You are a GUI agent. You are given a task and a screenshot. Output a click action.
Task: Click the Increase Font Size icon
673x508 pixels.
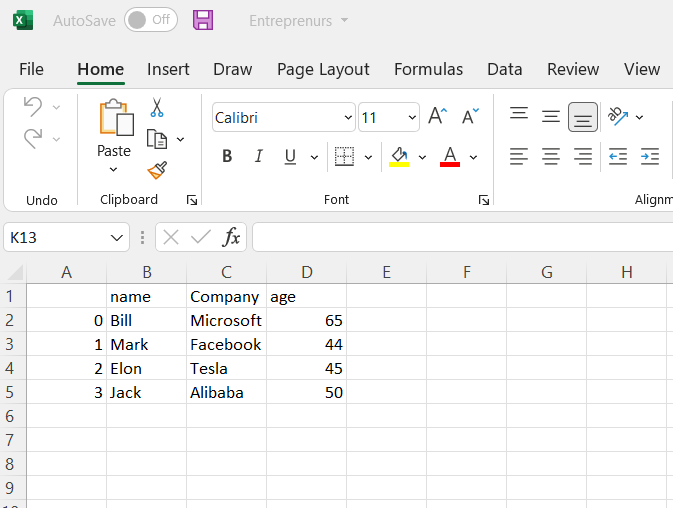(438, 116)
